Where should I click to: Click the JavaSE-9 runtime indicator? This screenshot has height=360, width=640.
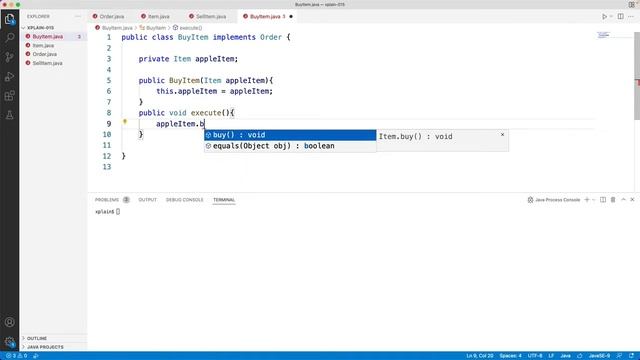point(599,356)
